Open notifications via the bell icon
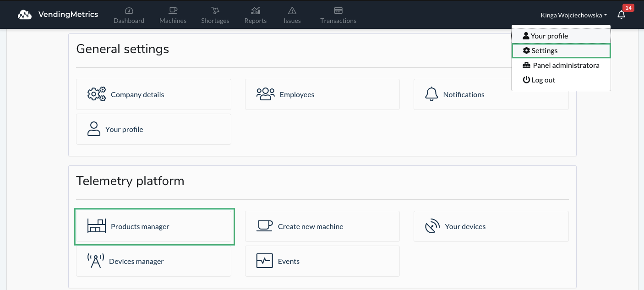644x290 pixels. pos(621,15)
